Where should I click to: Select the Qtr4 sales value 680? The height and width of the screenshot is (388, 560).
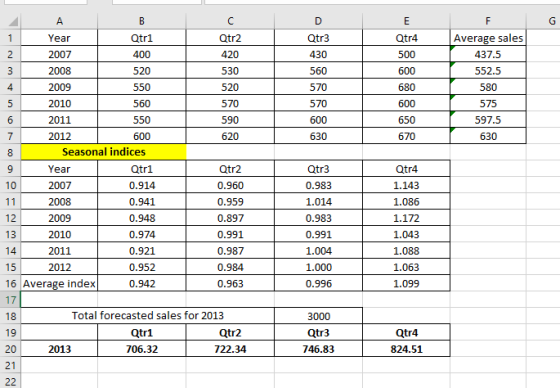point(406,87)
